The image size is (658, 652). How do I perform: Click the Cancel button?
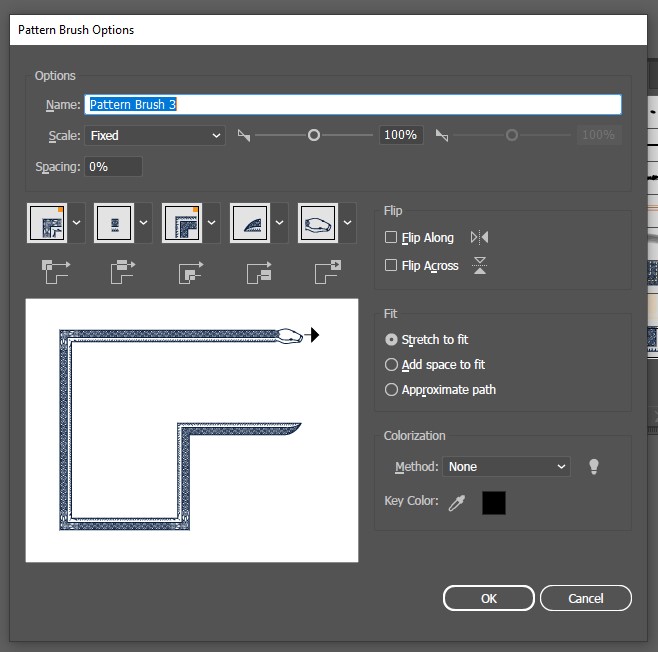coord(586,598)
